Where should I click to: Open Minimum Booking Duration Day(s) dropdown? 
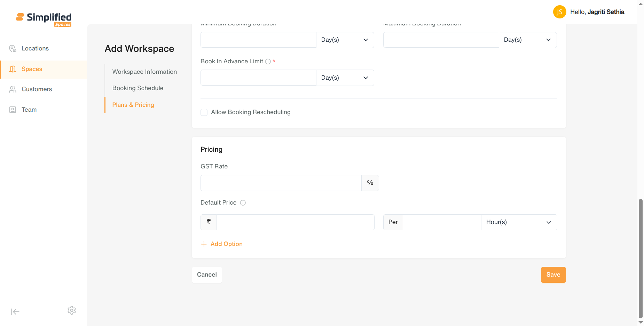coord(345,40)
